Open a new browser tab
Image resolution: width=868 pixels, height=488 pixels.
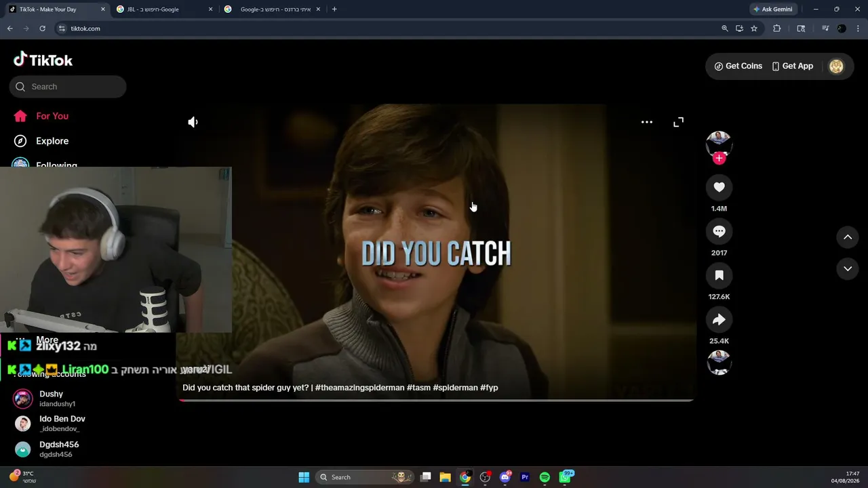[x=334, y=9]
